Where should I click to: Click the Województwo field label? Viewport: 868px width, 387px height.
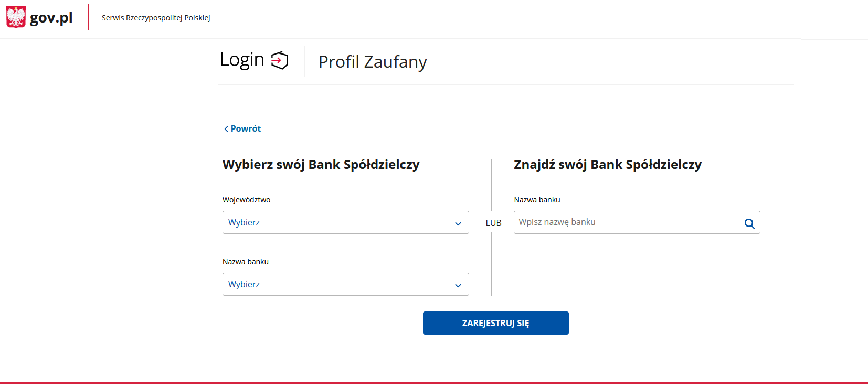click(x=247, y=200)
